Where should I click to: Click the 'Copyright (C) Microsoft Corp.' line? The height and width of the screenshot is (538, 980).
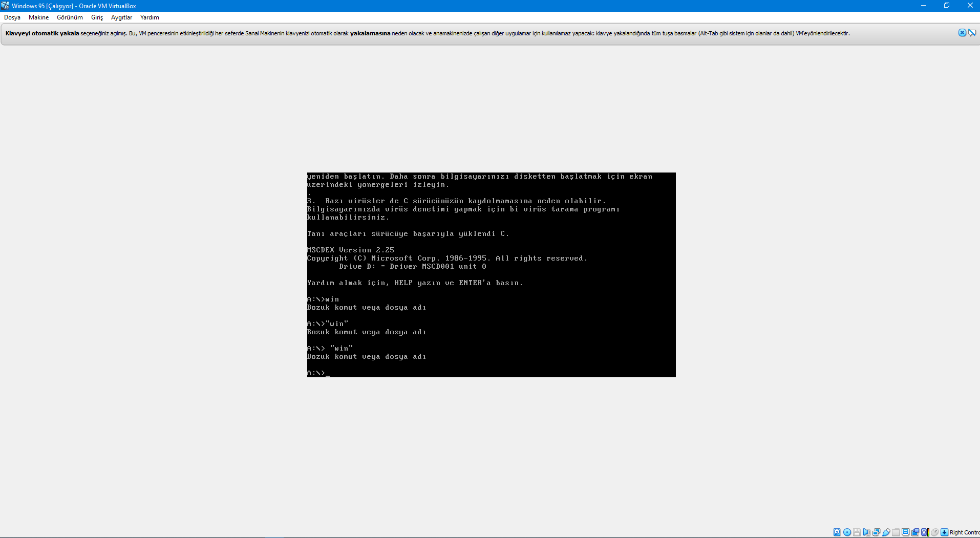[x=447, y=259]
